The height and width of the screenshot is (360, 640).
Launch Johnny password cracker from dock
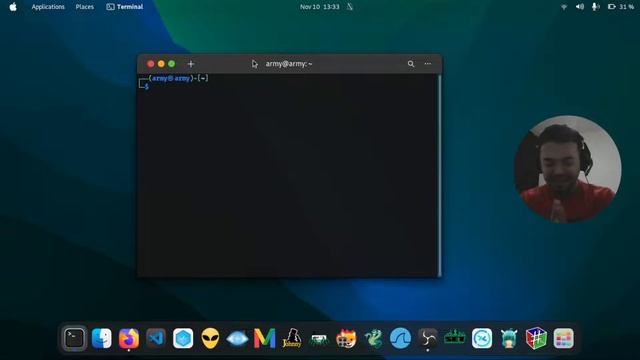(x=292, y=338)
